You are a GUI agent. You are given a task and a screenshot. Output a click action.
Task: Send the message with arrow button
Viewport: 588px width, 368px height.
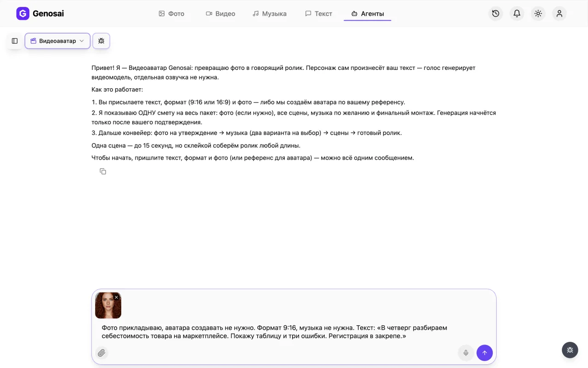pos(485,353)
